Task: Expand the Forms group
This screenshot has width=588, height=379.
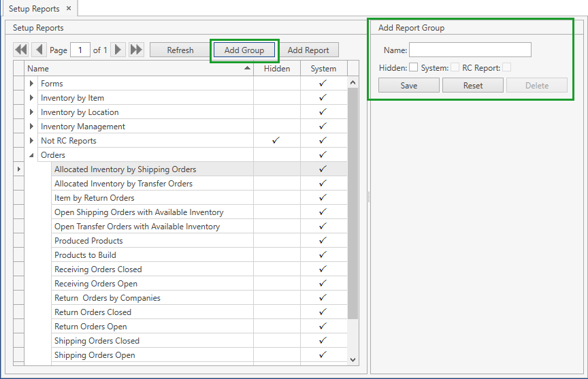Action: [31, 84]
